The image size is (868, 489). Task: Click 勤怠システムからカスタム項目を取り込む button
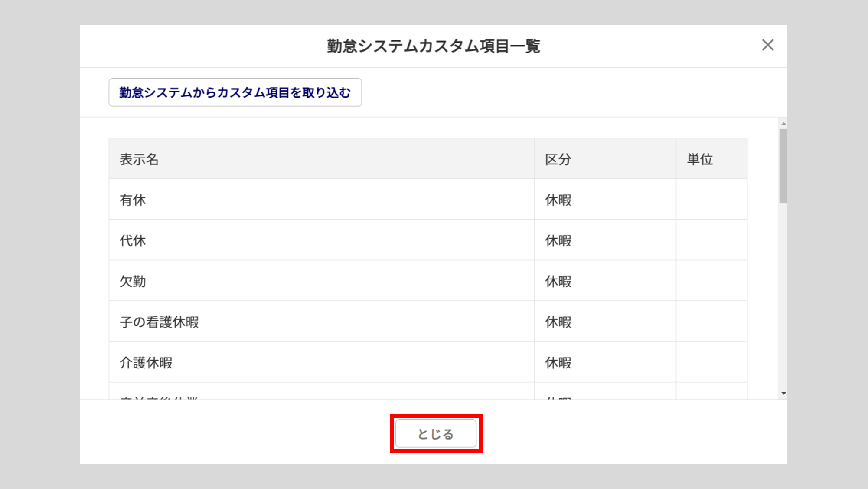point(235,92)
